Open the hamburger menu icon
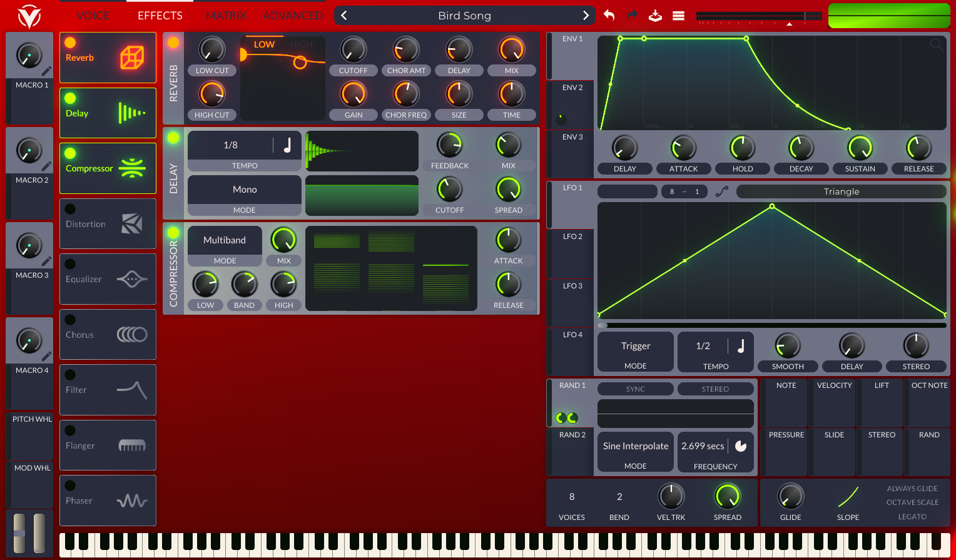The width and height of the screenshot is (956, 560). (678, 16)
